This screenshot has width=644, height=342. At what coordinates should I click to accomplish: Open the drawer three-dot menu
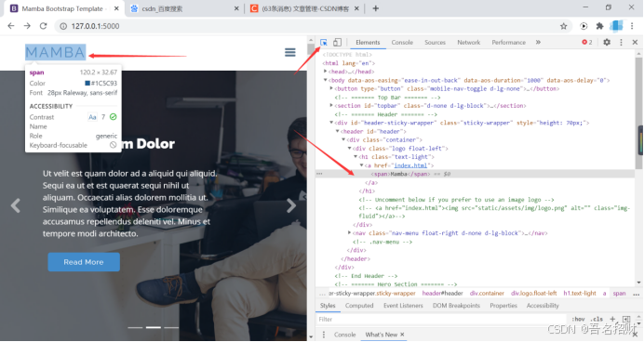(x=324, y=335)
